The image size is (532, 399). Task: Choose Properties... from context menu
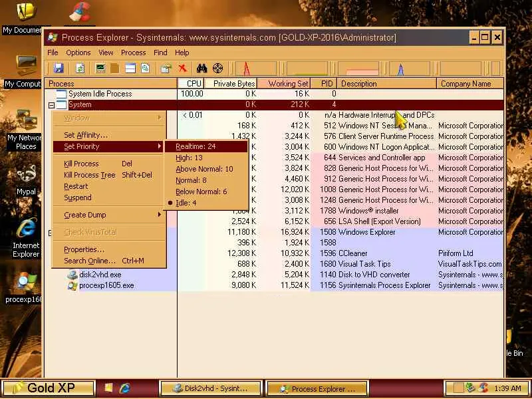[108, 249]
